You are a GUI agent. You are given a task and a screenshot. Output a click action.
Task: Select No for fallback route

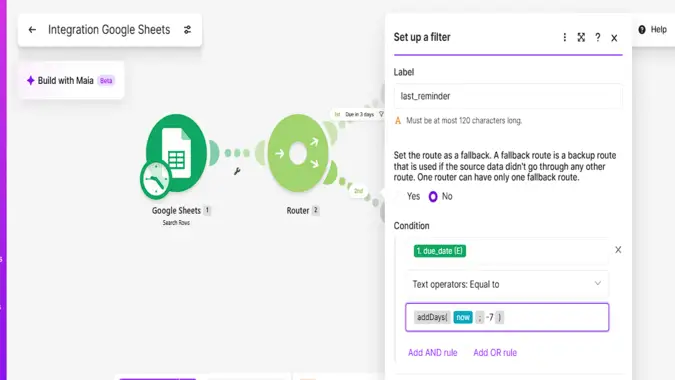coord(433,196)
